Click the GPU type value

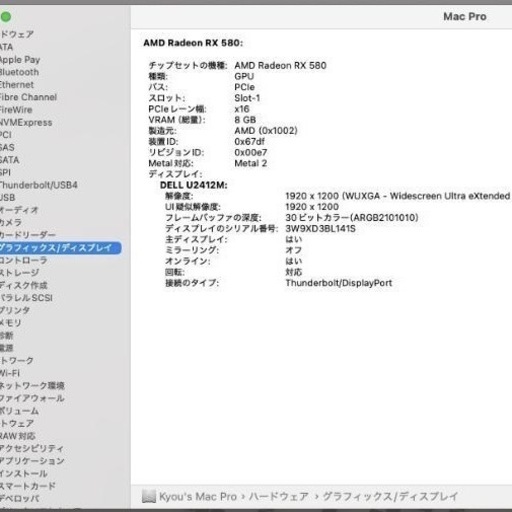click(244, 76)
